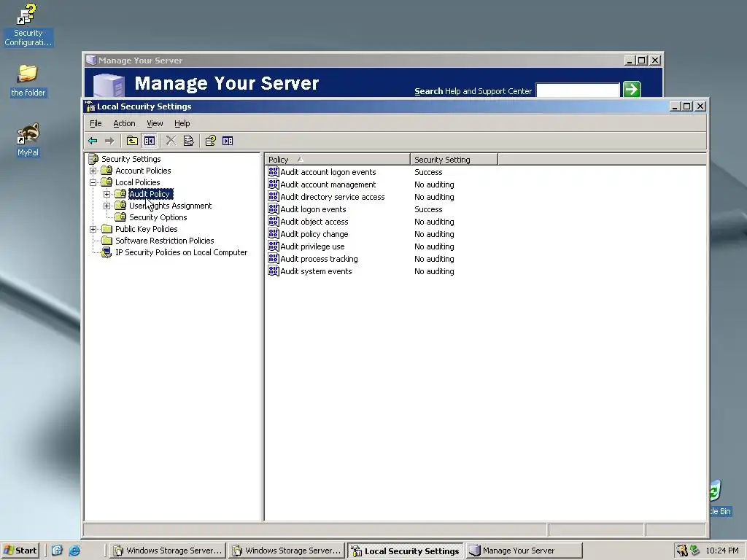Click the Success value for Audit account logon events
This screenshot has height=560, width=747.
pos(428,172)
